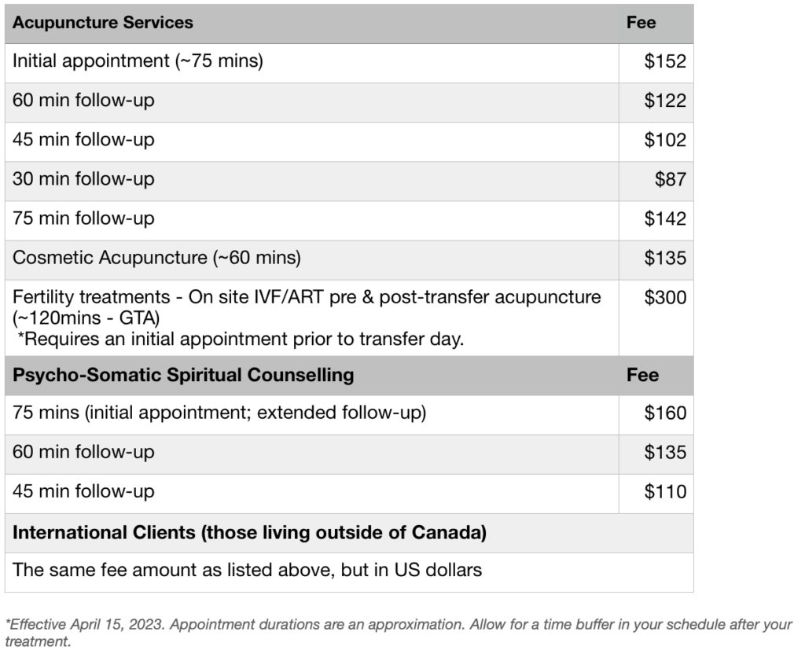Select the $300 fertility treatment fee
Image resolution: width=805 pixels, height=672 pixels.
tap(665, 298)
